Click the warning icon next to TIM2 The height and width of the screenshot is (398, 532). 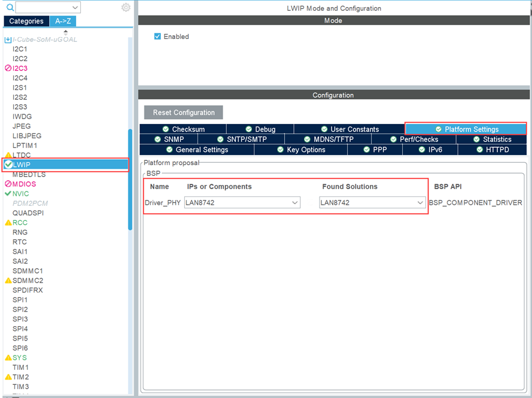coord(8,377)
